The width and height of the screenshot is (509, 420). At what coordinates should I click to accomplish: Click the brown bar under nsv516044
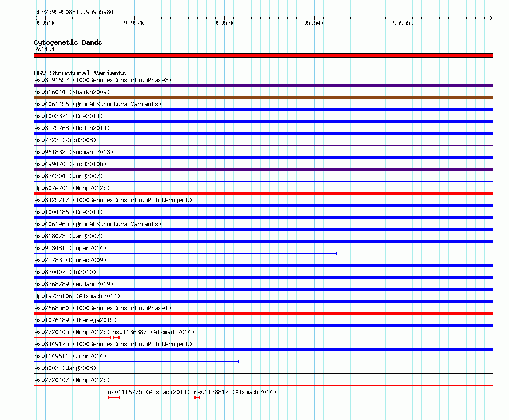[x=263, y=98]
